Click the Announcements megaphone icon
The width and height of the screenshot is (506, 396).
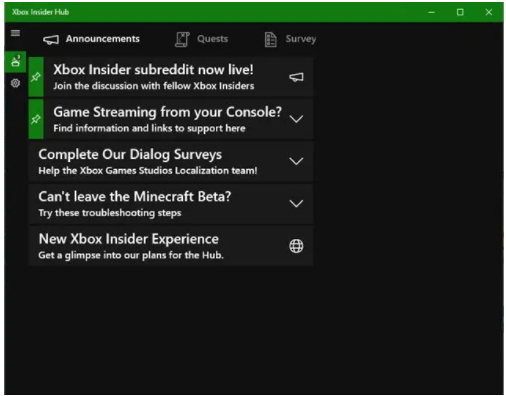tap(51, 40)
